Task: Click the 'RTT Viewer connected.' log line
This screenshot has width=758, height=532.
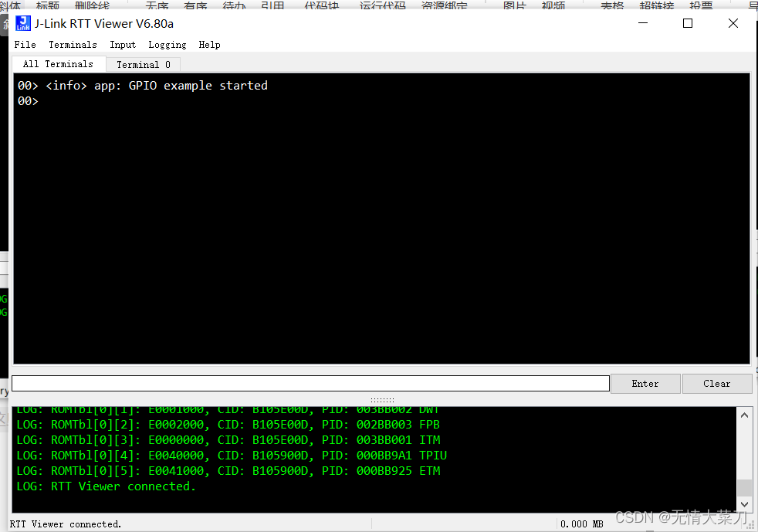Action: [x=106, y=486]
